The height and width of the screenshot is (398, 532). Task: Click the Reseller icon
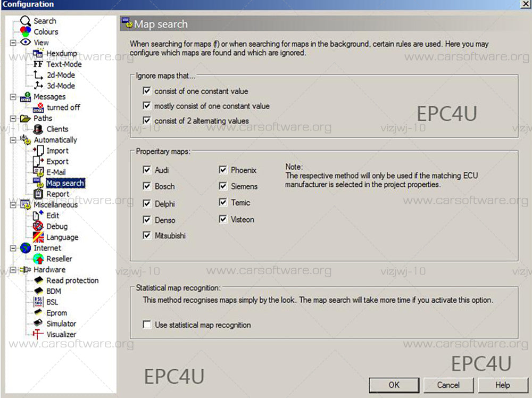click(38, 259)
